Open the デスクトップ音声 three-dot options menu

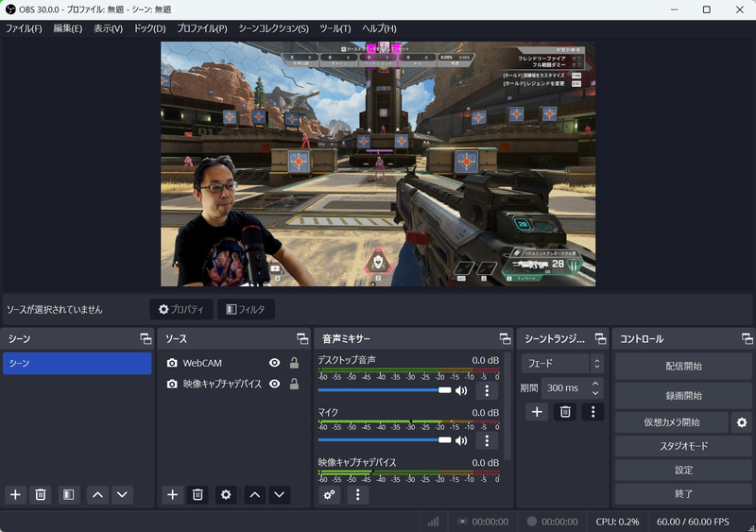[487, 390]
